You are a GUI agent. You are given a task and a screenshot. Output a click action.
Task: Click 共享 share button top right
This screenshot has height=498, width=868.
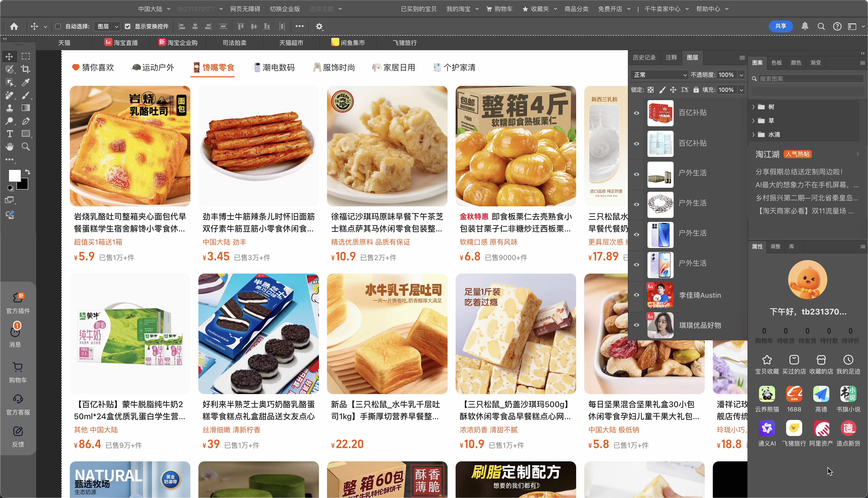coord(782,26)
